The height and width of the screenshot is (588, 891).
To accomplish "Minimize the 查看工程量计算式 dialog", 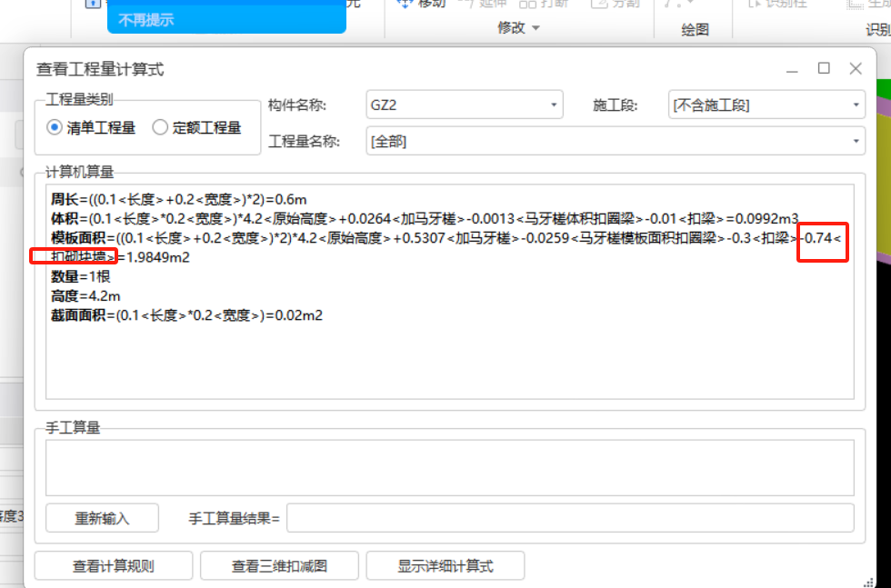I will (792, 69).
